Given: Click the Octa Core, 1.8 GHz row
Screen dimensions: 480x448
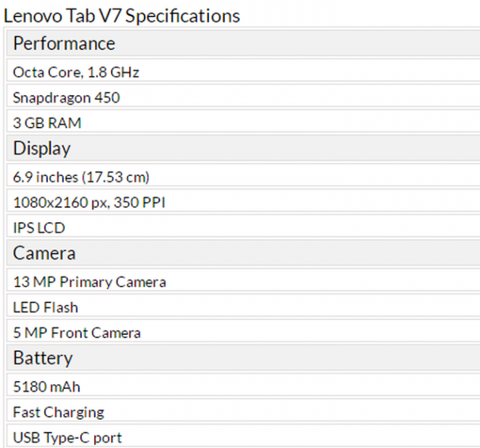Looking at the screenshot, I should [x=76, y=72].
